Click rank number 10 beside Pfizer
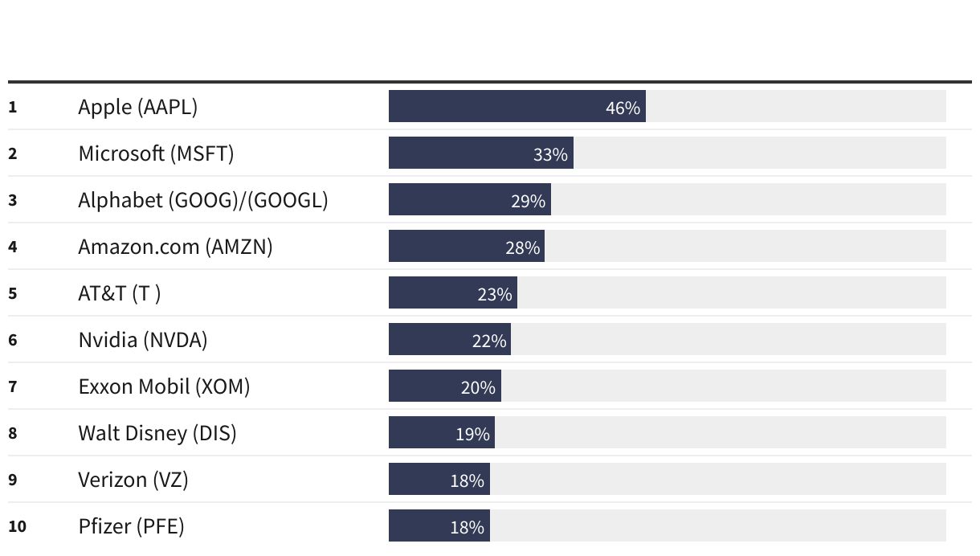 click(17, 526)
